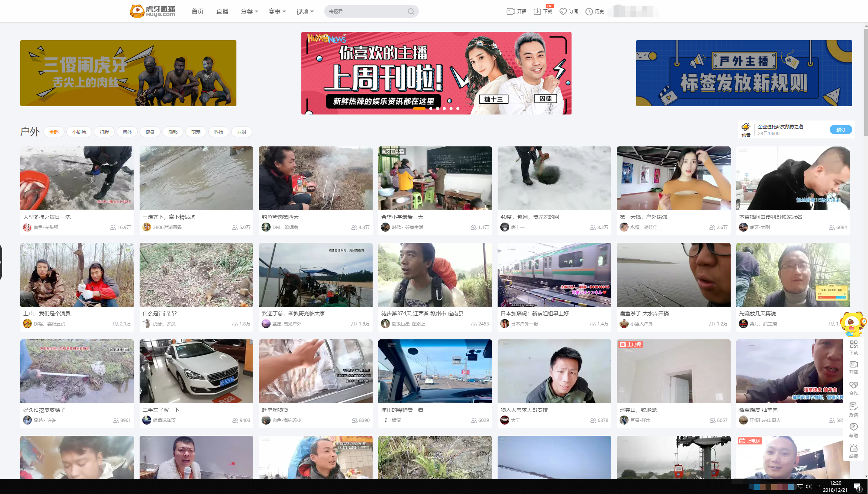Image resolution: width=868 pixels, height=494 pixels.
Task: Click the search magnifier icon
Action: 411,12
